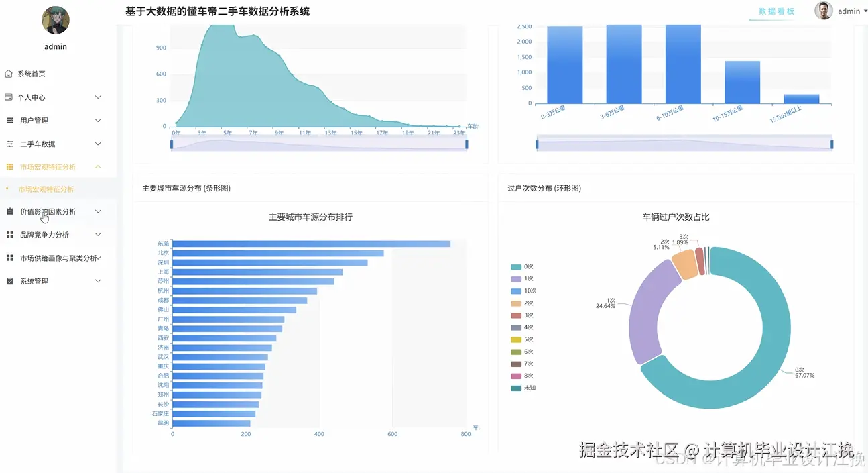Click the 市场供给画像与聚类分析 grid icon
Screen dimensions: 868x473
[9, 258]
